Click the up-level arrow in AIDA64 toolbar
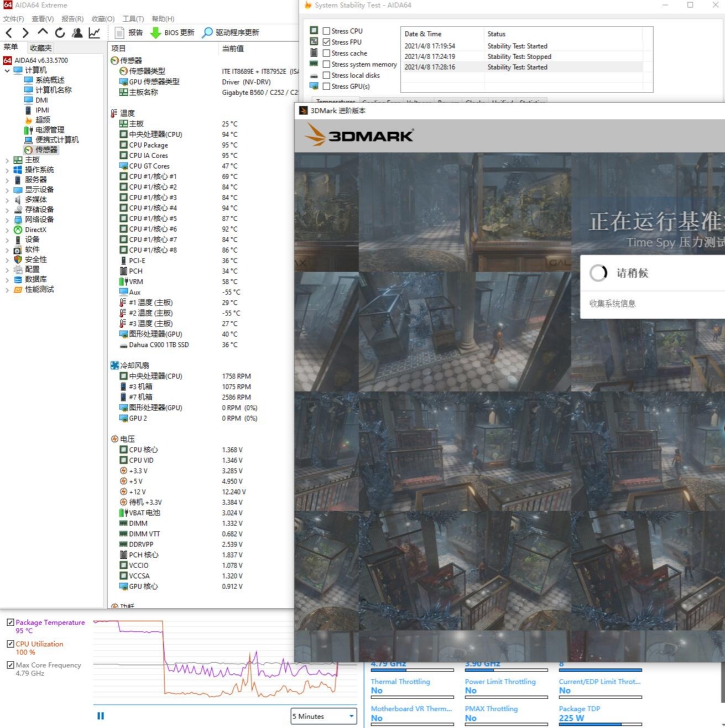This screenshot has width=725, height=728. pyautogui.click(x=43, y=32)
